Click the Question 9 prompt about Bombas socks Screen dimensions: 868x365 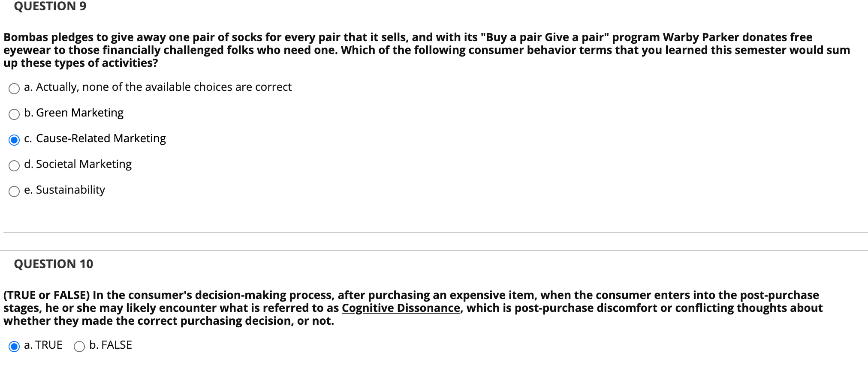coord(425,50)
